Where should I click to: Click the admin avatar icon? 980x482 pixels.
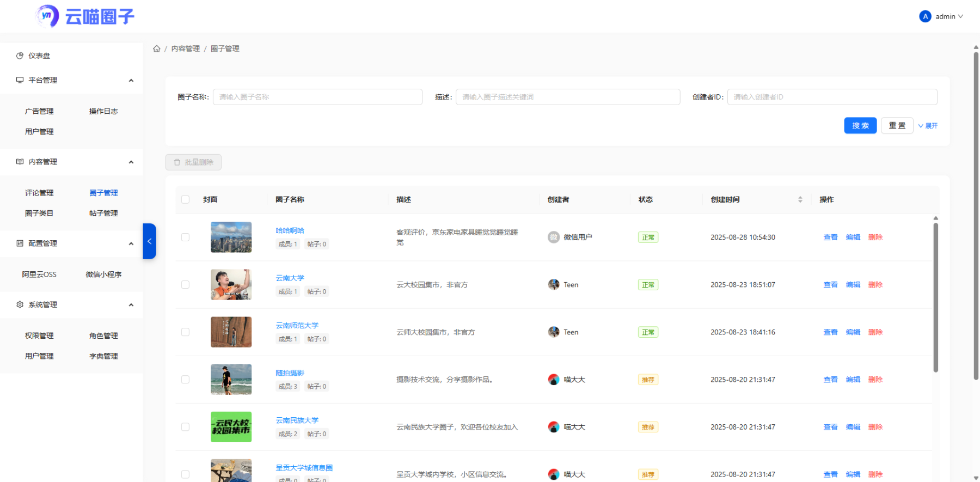coord(925,16)
